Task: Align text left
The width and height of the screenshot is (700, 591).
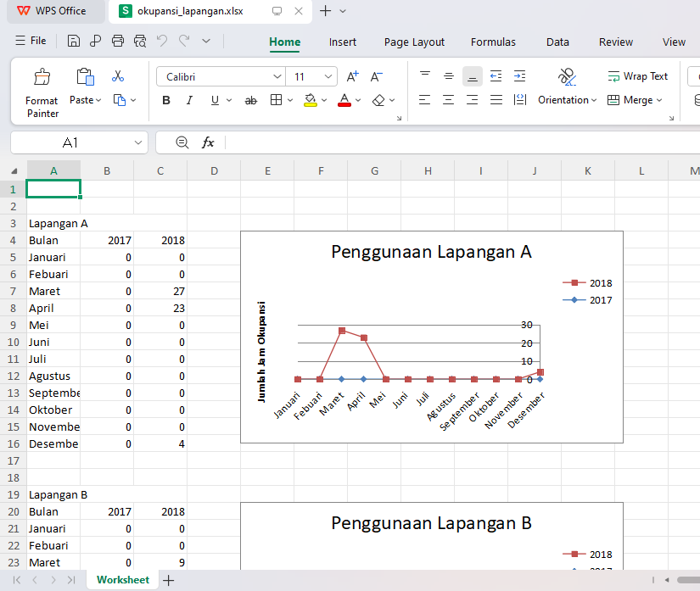Action: [x=425, y=100]
